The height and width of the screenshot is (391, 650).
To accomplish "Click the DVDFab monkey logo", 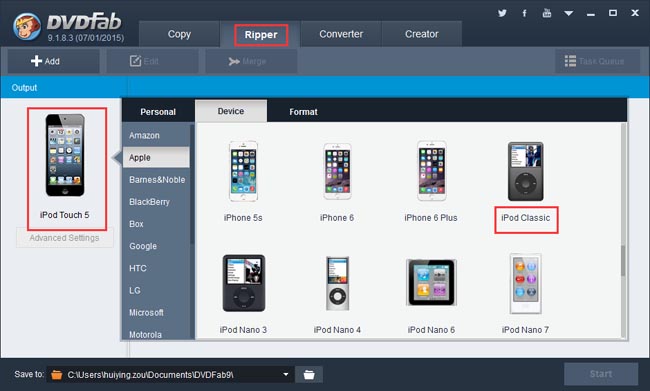I will (x=27, y=26).
